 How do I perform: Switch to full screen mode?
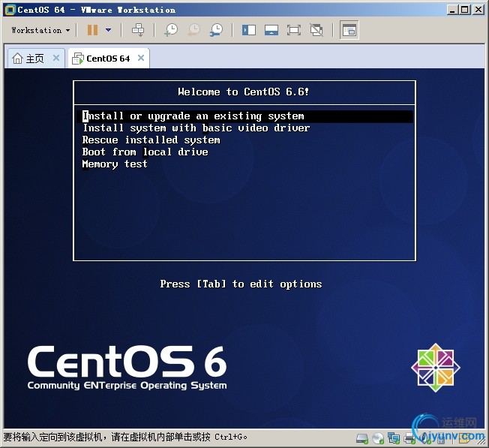point(294,30)
